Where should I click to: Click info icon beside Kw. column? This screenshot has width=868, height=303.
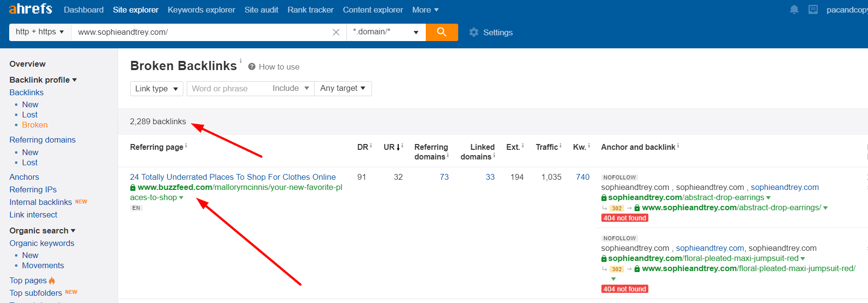coord(589,145)
